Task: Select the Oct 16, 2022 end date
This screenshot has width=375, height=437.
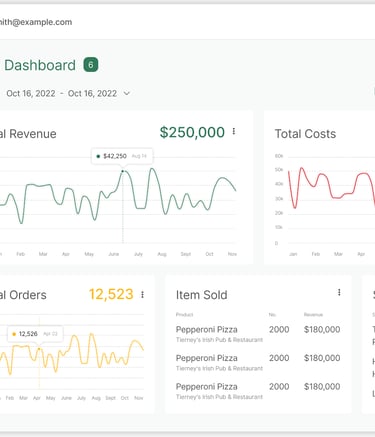Action: pyautogui.click(x=92, y=93)
